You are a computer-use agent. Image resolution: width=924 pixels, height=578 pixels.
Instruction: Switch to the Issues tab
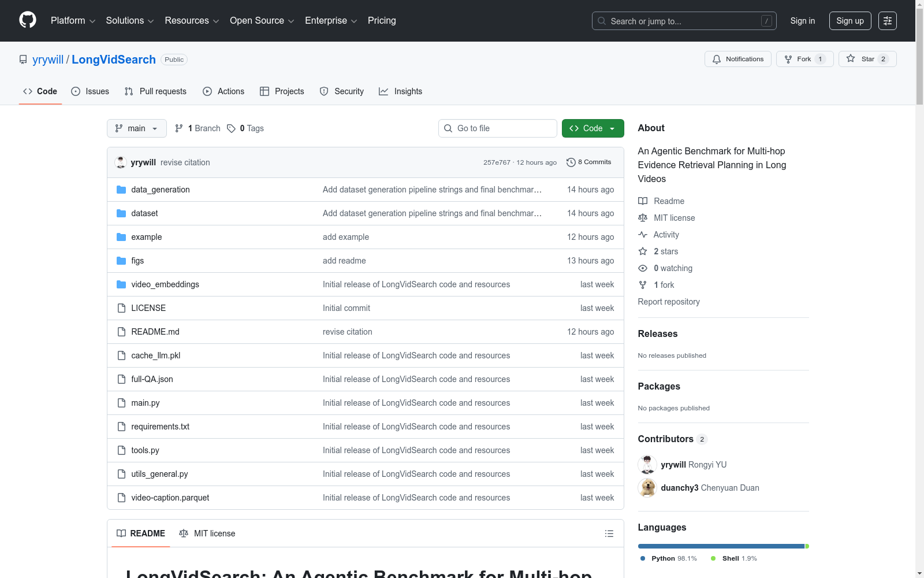[x=90, y=91]
